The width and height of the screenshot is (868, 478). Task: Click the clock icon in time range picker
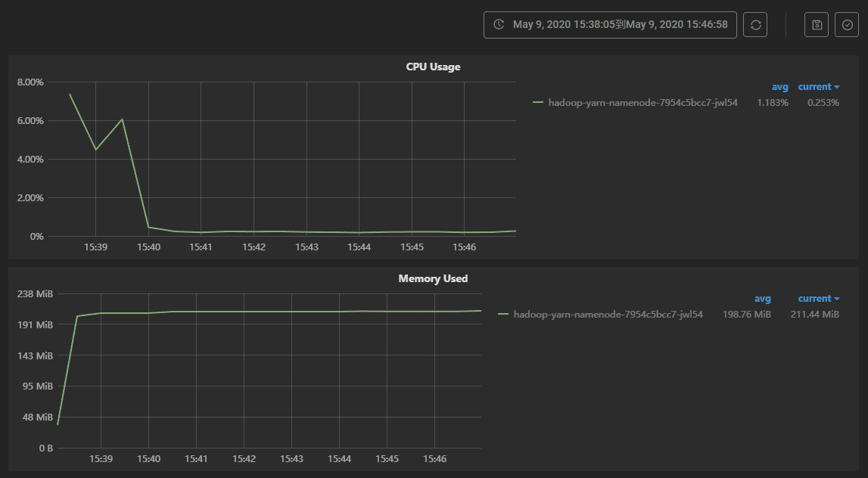point(499,25)
